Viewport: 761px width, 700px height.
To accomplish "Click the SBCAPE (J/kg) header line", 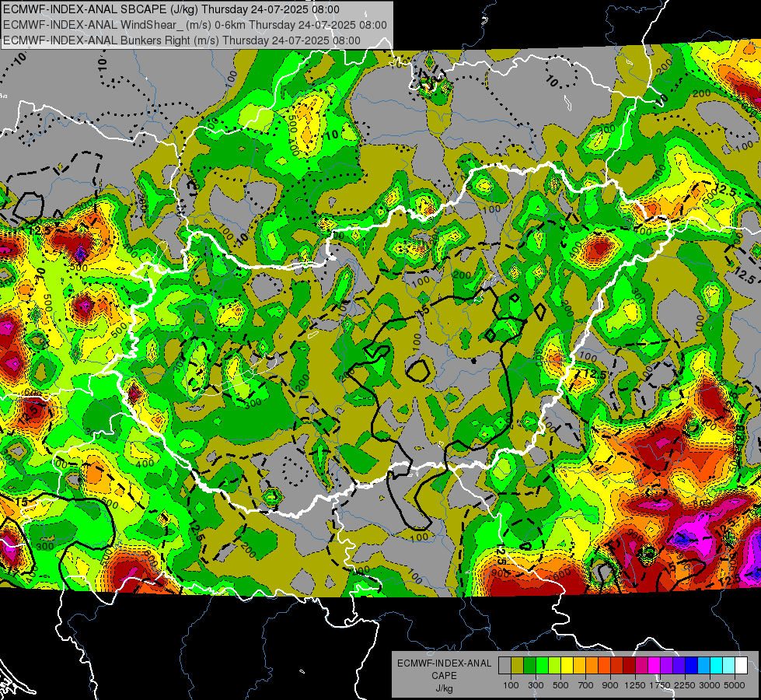I will click(171, 9).
